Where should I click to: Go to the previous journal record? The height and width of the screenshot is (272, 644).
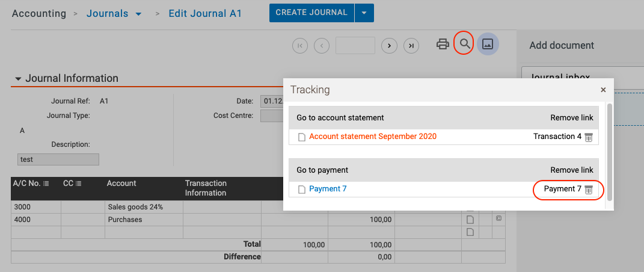(x=322, y=45)
